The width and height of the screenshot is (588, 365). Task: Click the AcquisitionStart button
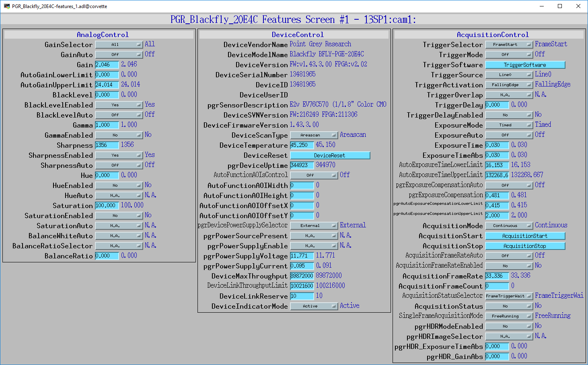[525, 236]
